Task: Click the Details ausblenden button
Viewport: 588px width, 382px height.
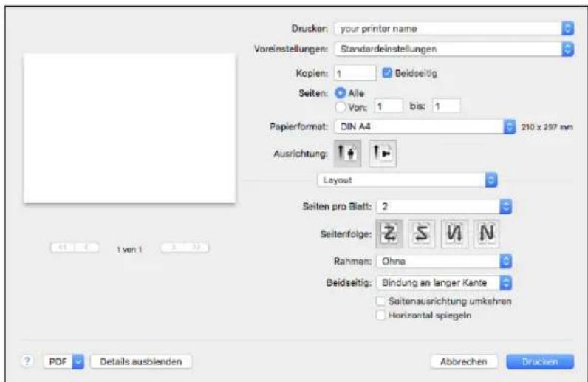Action: [141, 362]
